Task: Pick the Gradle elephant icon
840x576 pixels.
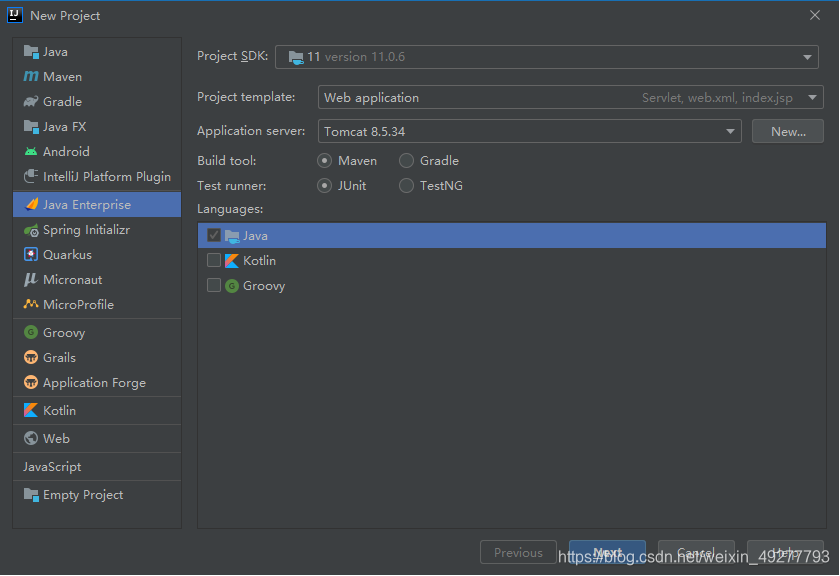Action: pyautogui.click(x=31, y=101)
